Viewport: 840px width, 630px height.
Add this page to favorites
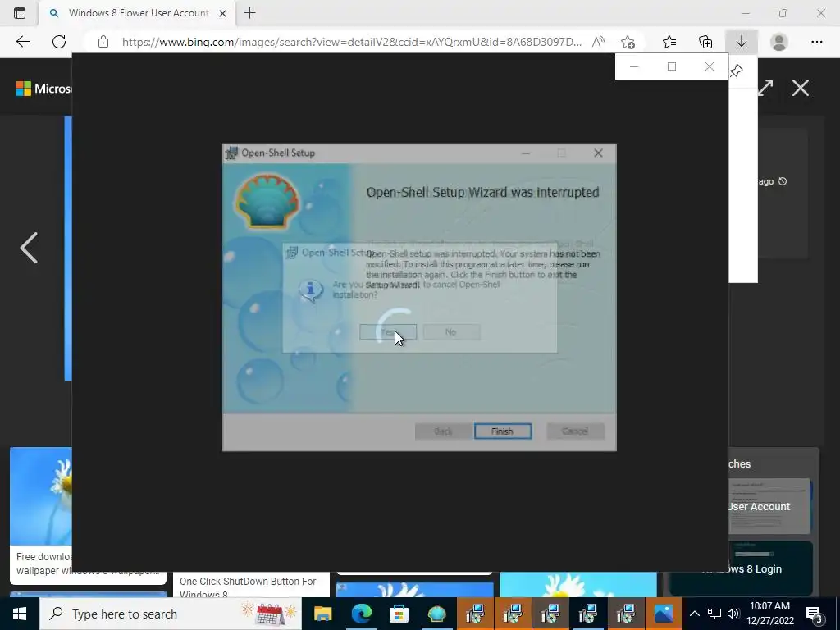pyautogui.click(x=628, y=42)
